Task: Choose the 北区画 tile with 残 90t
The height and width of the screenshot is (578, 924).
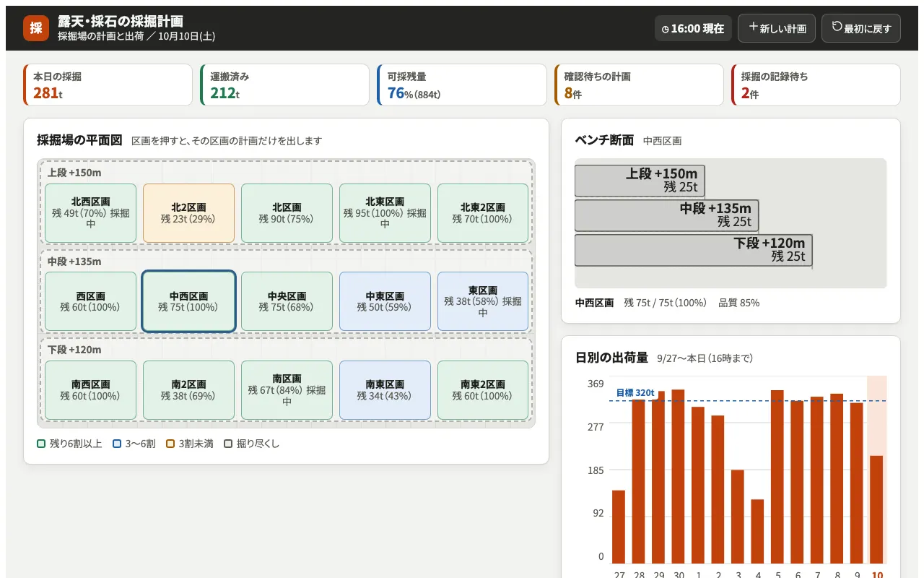Action: (x=287, y=213)
